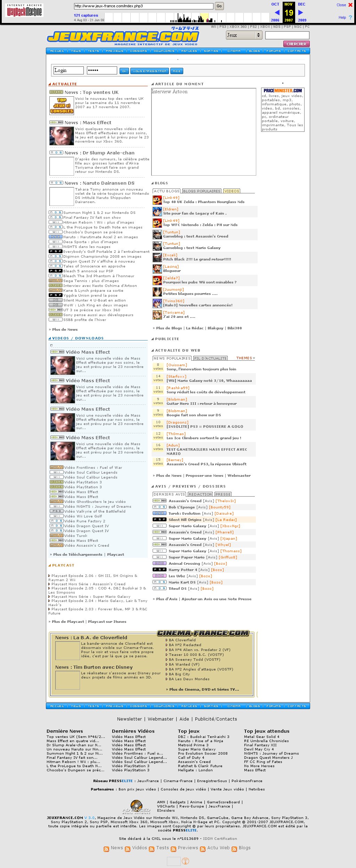Click the Wayback Go button
Screen dimensions: 356x868
click(219, 6)
